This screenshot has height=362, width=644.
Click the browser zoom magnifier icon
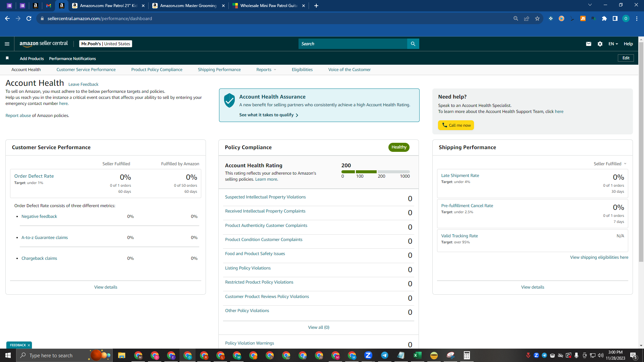tap(516, 18)
